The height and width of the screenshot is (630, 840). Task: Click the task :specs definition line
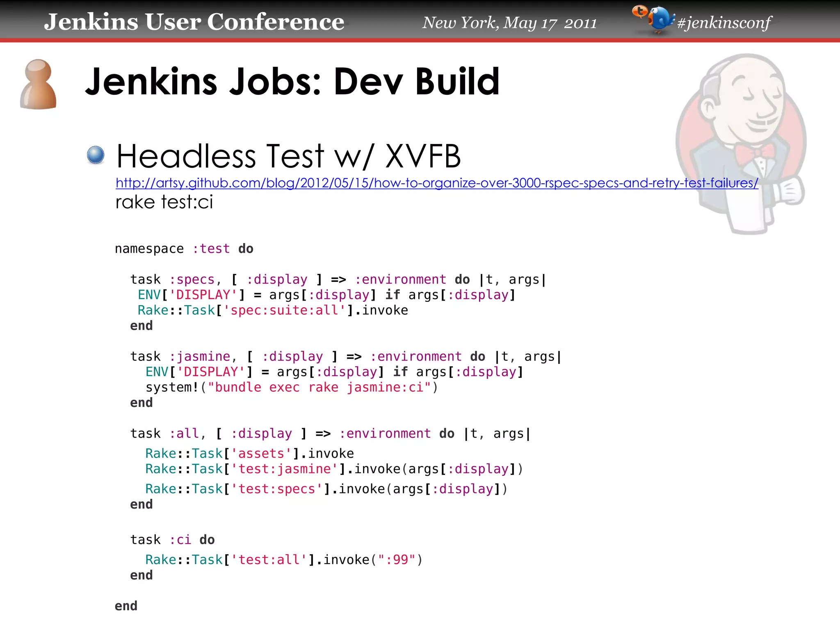[338, 280]
